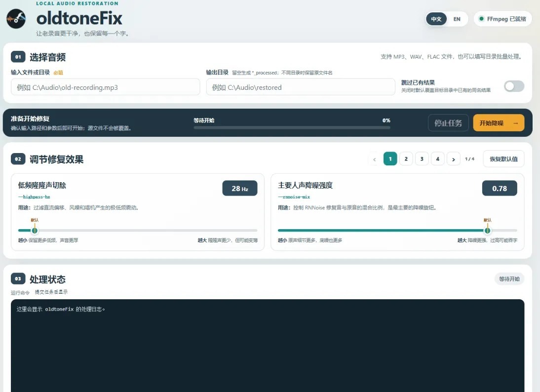Switch language to EN
Screen dimensions: 540x392
pos(457,19)
